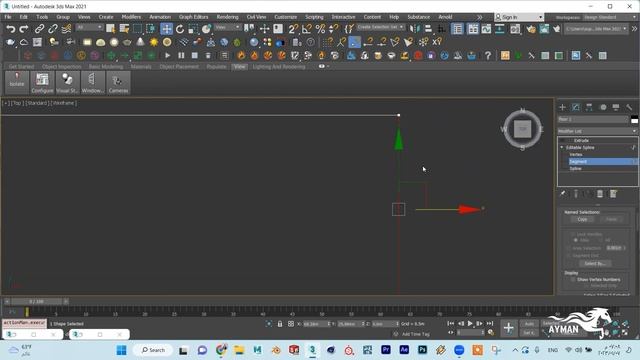640x360 pixels.
Task: Select the Unlink Selection icon
Action: pos(53,29)
